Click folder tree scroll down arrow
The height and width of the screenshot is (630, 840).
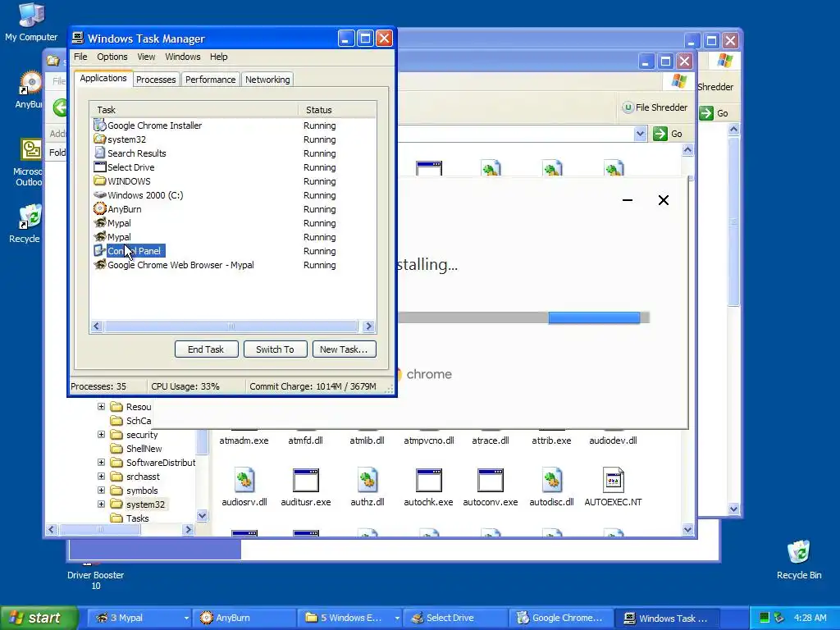(x=202, y=516)
